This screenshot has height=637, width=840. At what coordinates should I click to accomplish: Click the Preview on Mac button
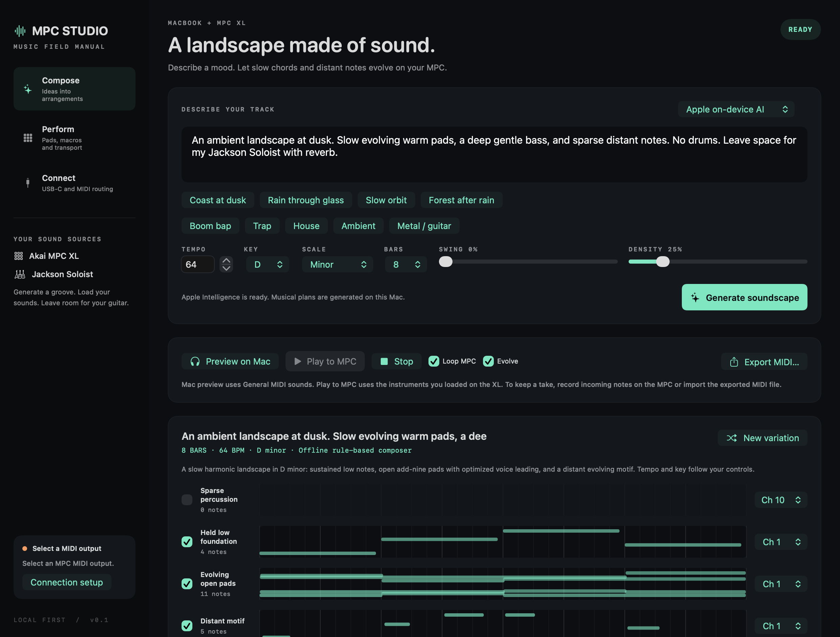tap(230, 362)
